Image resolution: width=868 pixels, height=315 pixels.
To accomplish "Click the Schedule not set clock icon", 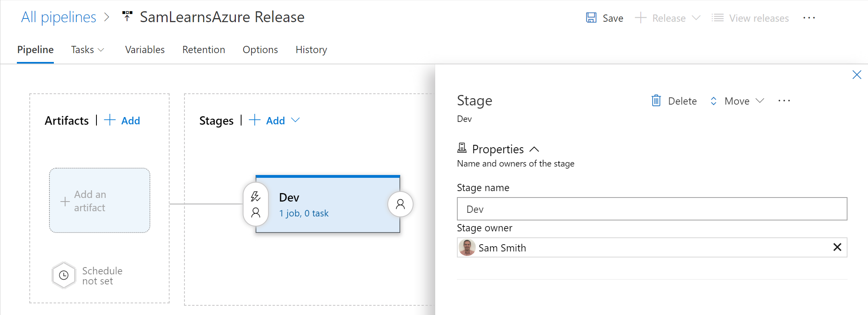I will (x=64, y=276).
